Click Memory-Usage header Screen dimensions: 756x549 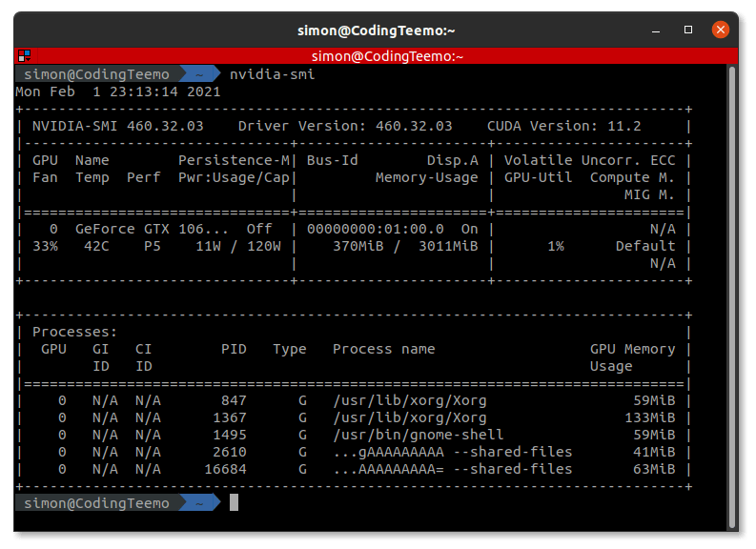coord(427,177)
